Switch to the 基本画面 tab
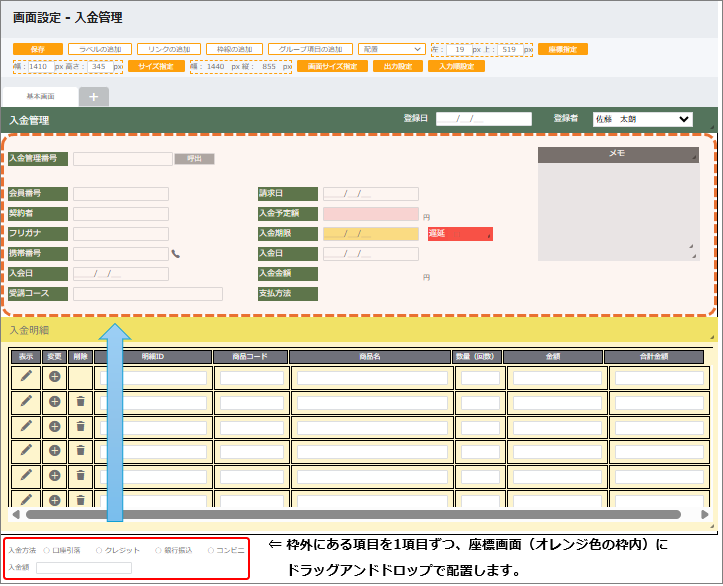Image resolution: width=723 pixels, height=586 pixels. (41, 97)
